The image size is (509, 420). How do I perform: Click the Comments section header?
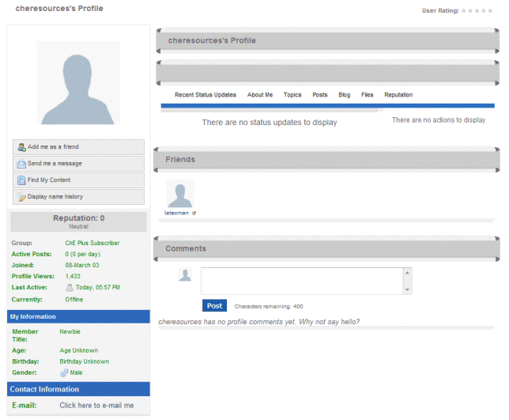[326, 248]
